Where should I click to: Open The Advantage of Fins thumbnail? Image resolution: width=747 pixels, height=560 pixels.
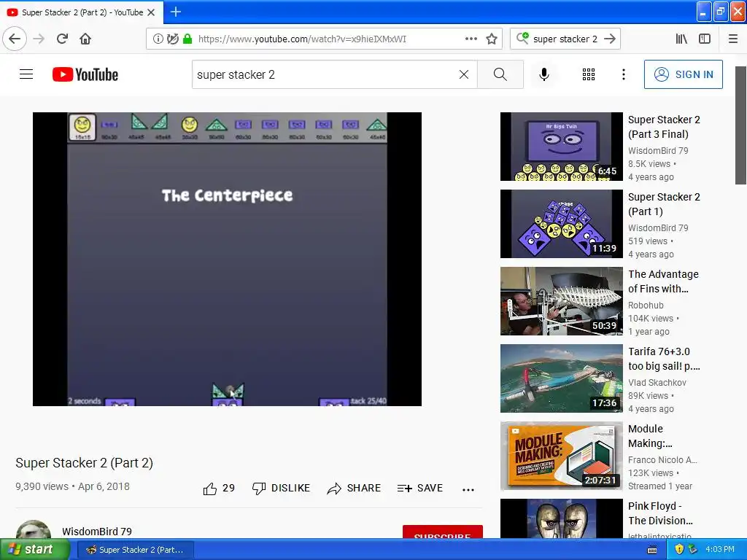tap(561, 301)
